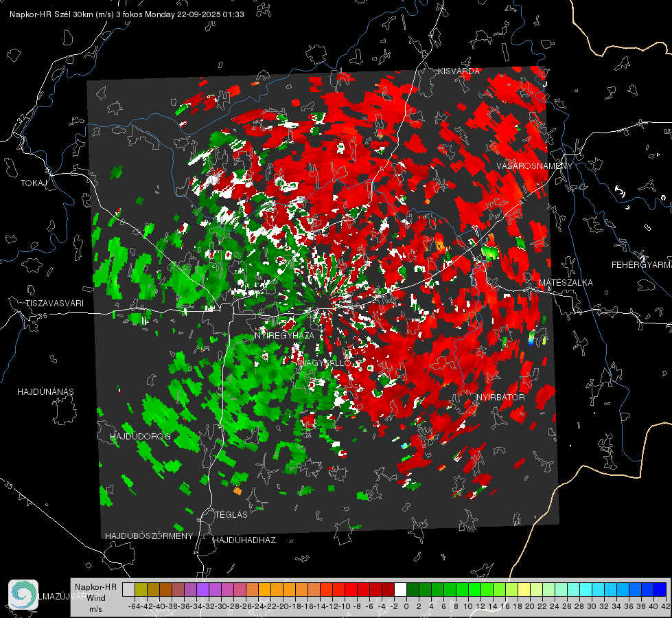Click the 42 legend scale value
Screen dimensions: 672x618
(665, 606)
